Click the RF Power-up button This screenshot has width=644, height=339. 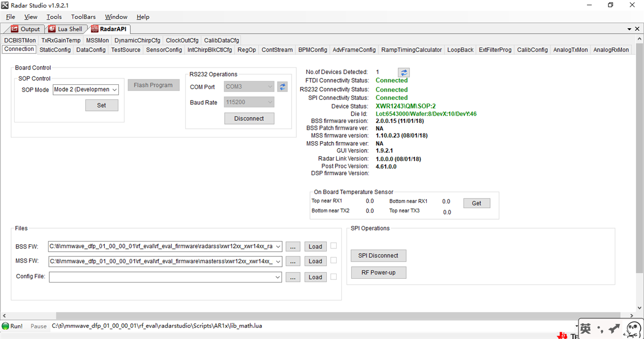(379, 273)
